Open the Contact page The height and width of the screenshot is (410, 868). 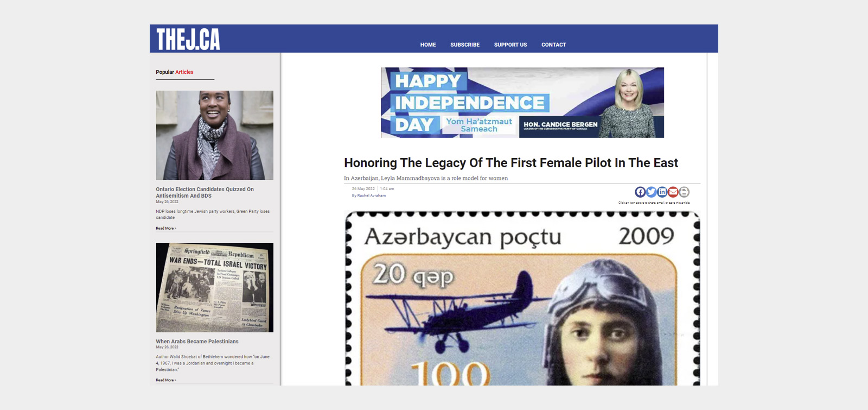coord(553,45)
